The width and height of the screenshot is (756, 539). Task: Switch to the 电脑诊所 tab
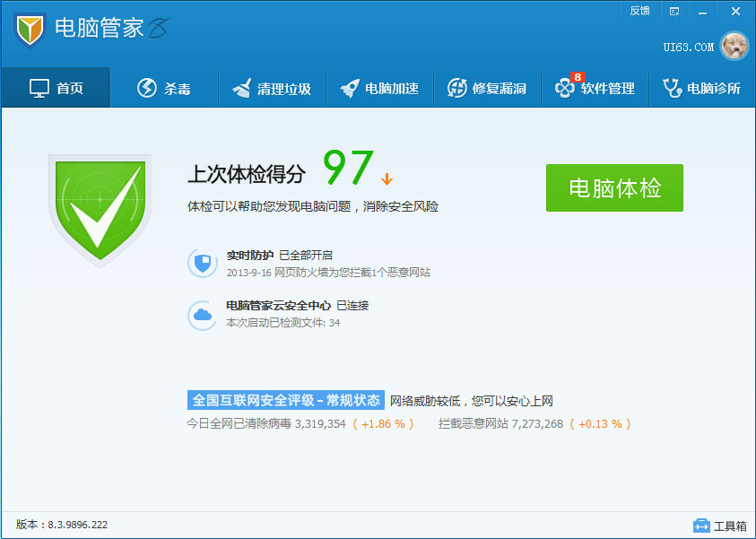[x=702, y=88]
